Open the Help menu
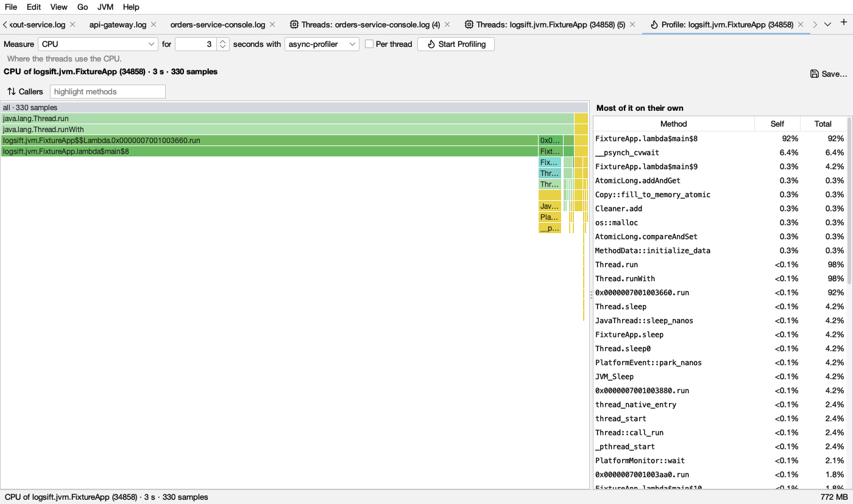This screenshot has height=504, width=853. (x=131, y=7)
